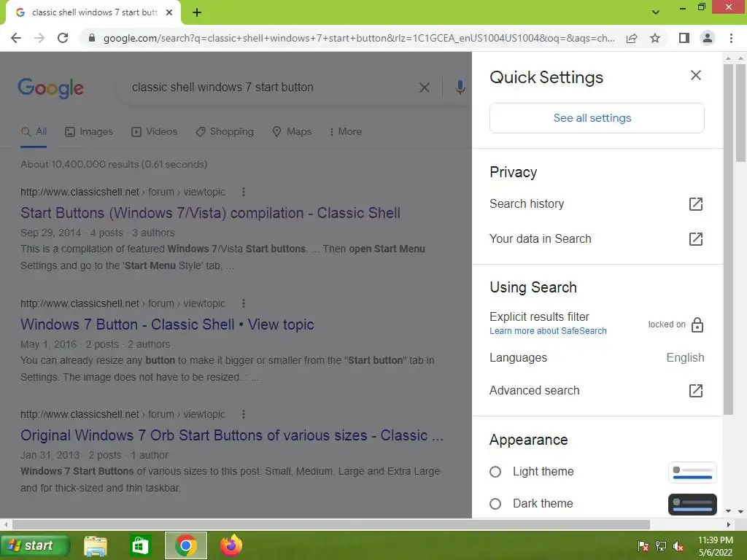This screenshot has height=560, width=747.
Task: Close the Quick Settings panel
Action: 695,75
